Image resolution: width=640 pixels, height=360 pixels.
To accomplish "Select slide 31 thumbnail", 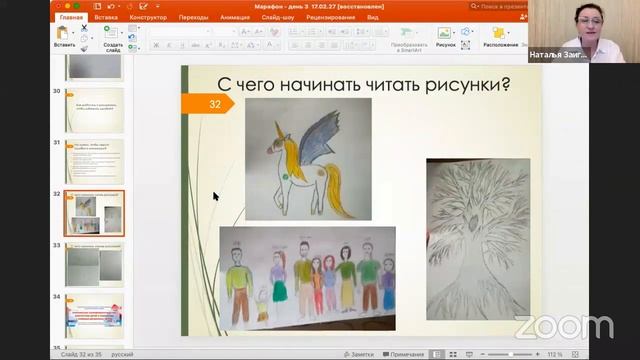I will 94,162.
